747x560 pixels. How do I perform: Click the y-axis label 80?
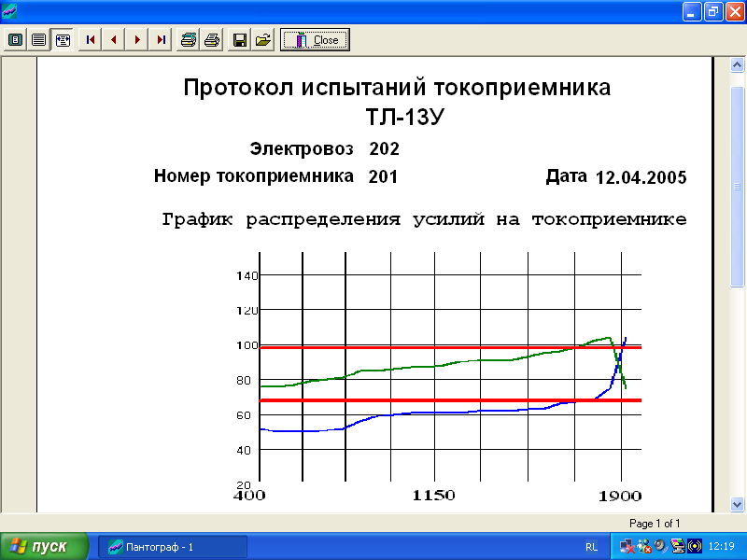click(244, 381)
